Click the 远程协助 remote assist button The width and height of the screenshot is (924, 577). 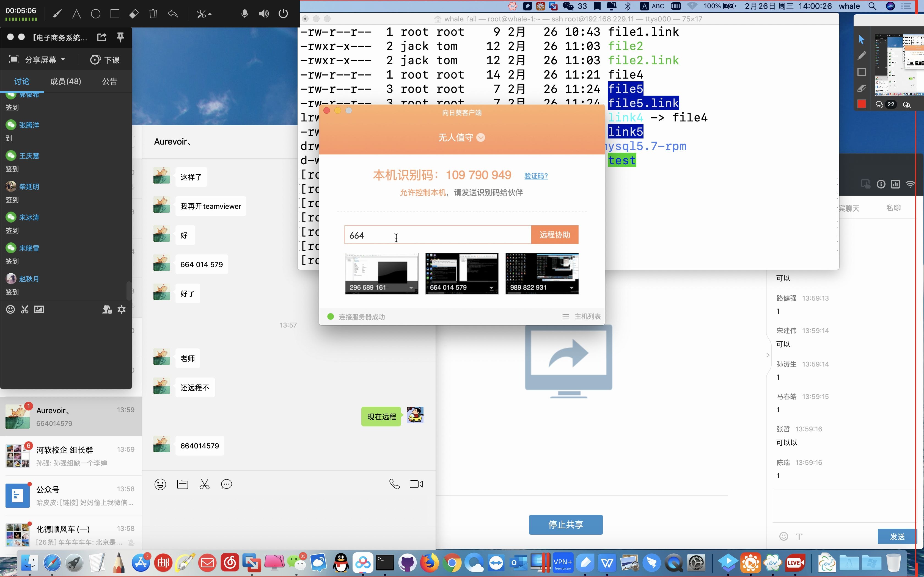click(554, 234)
